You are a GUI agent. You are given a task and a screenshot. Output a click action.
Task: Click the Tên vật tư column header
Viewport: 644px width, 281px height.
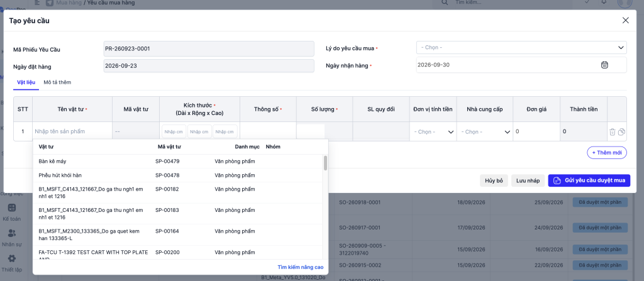72,109
